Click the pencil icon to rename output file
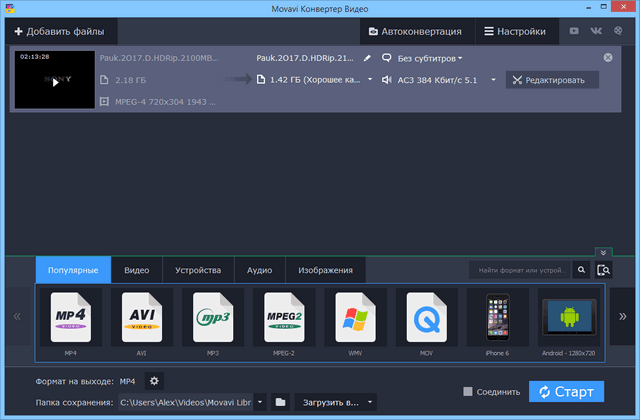 (x=367, y=59)
